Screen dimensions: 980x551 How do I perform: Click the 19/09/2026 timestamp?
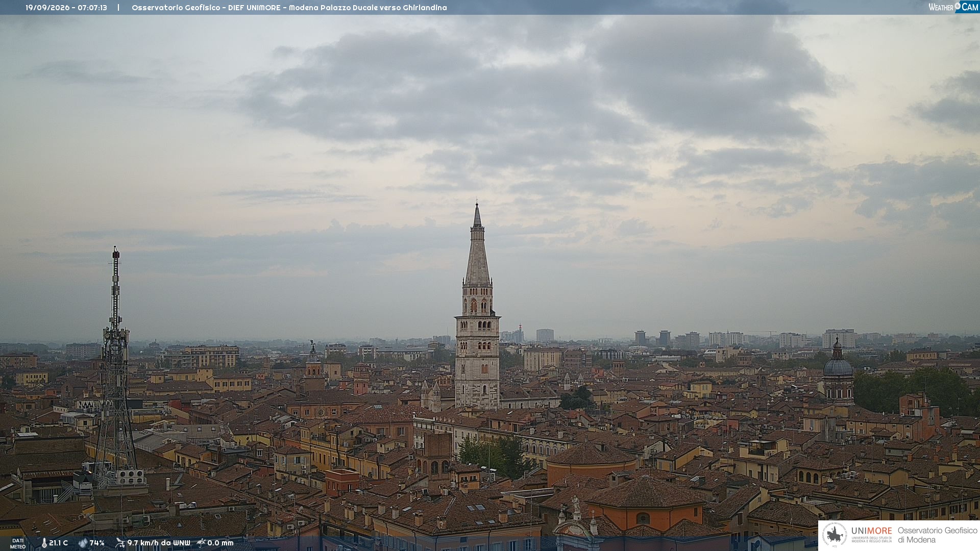pyautogui.click(x=66, y=8)
